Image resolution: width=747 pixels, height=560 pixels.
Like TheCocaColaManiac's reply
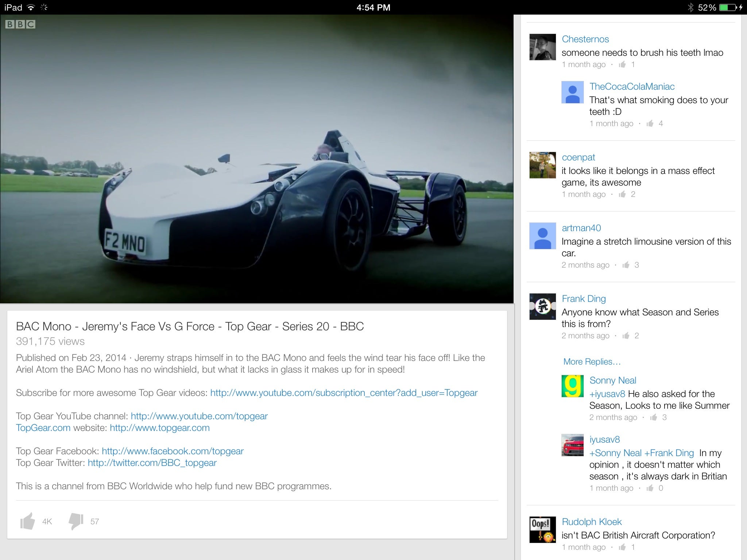650,123
